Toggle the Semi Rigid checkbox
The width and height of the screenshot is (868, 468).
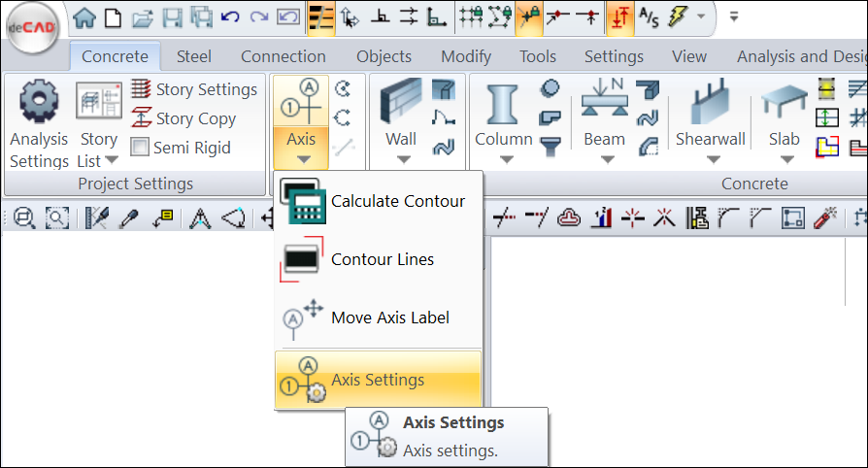coord(140,148)
